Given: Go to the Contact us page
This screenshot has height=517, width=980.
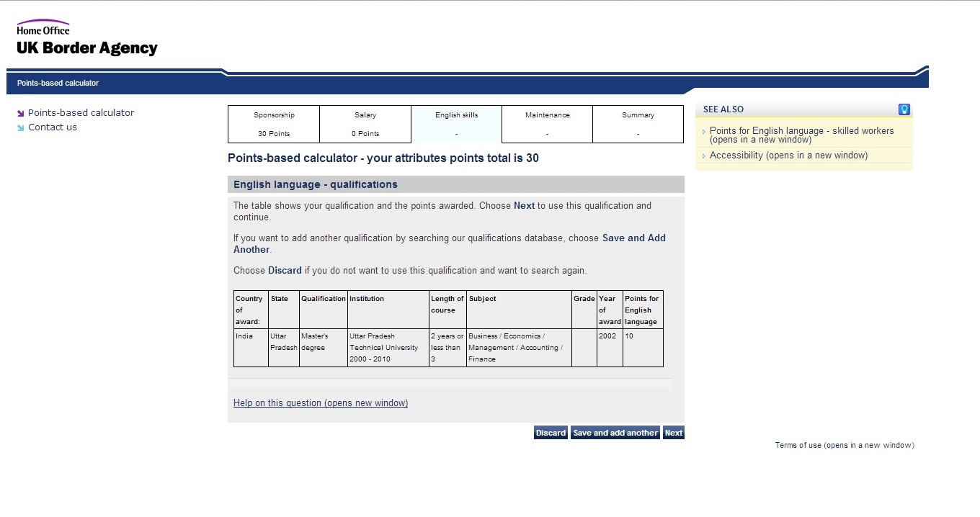Looking at the screenshot, I should pos(53,127).
